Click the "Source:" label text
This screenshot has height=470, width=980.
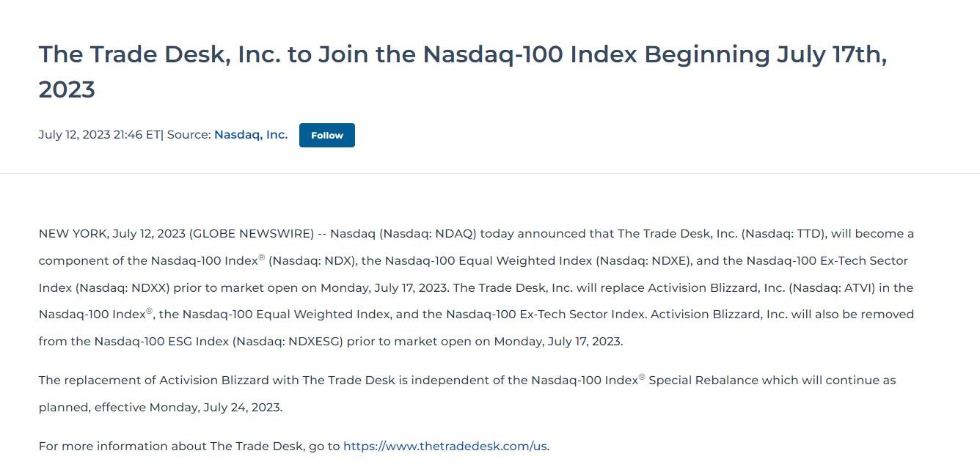(189, 135)
